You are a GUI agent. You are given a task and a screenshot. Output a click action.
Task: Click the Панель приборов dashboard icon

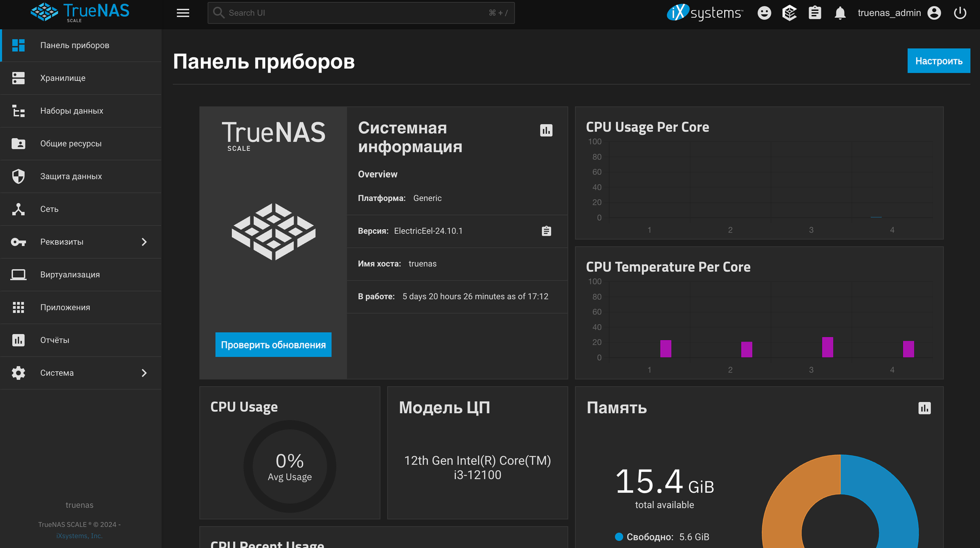tap(18, 45)
